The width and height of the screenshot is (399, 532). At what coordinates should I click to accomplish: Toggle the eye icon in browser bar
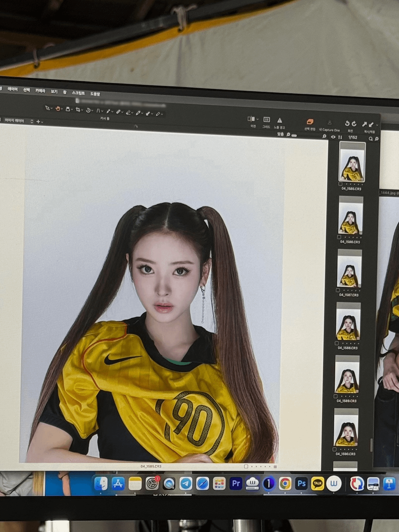pos(333,137)
